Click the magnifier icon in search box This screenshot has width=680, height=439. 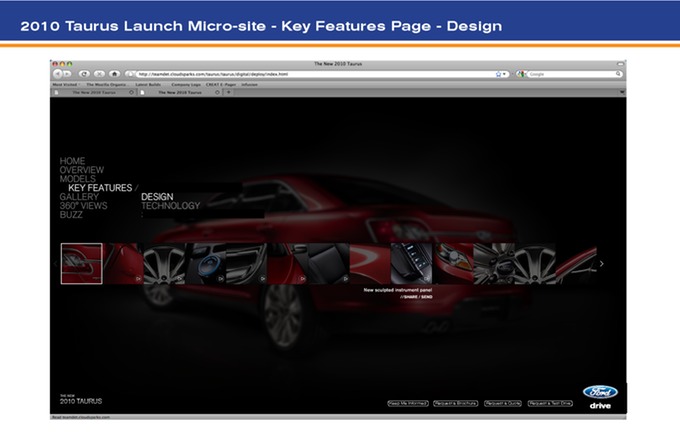point(618,74)
